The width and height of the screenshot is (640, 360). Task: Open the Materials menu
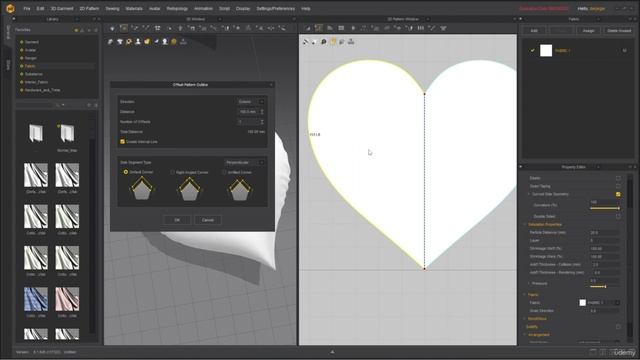(x=134, y=9)
